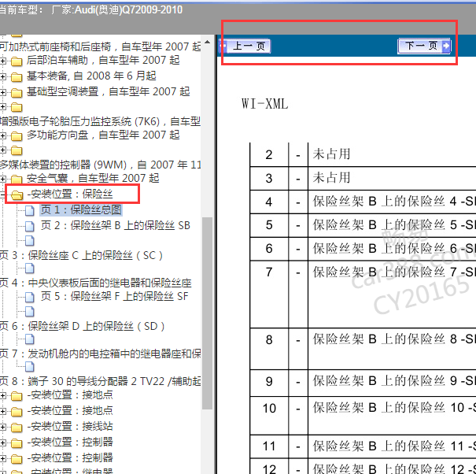
Task: Click tree panel vertical scrollbar thumb
Action: [208, 313]
